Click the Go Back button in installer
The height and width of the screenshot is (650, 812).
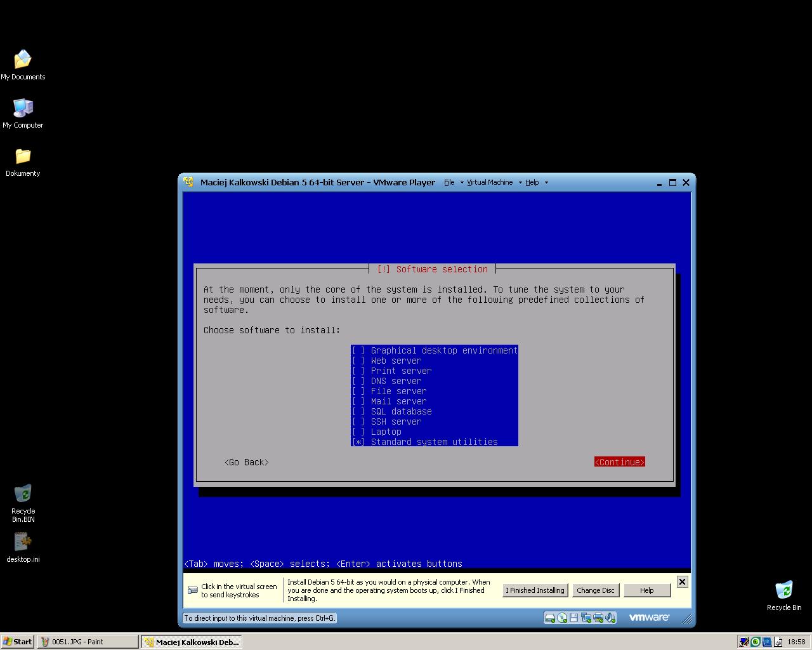247,462
